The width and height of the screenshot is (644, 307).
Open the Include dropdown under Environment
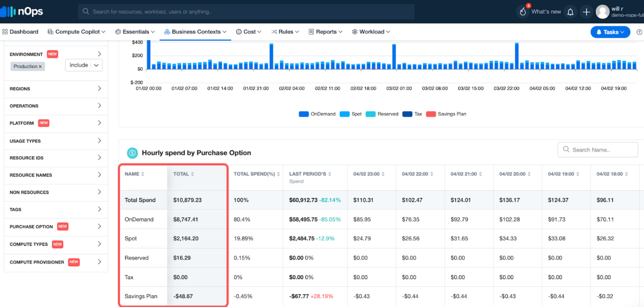coord(83,65)
